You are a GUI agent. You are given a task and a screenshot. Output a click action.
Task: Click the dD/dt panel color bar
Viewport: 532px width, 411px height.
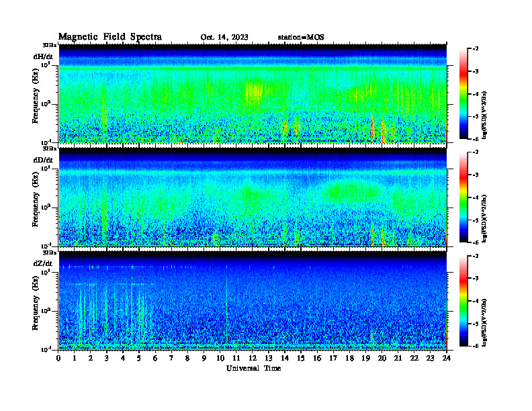pyautogui.click(x=463, y=197)
